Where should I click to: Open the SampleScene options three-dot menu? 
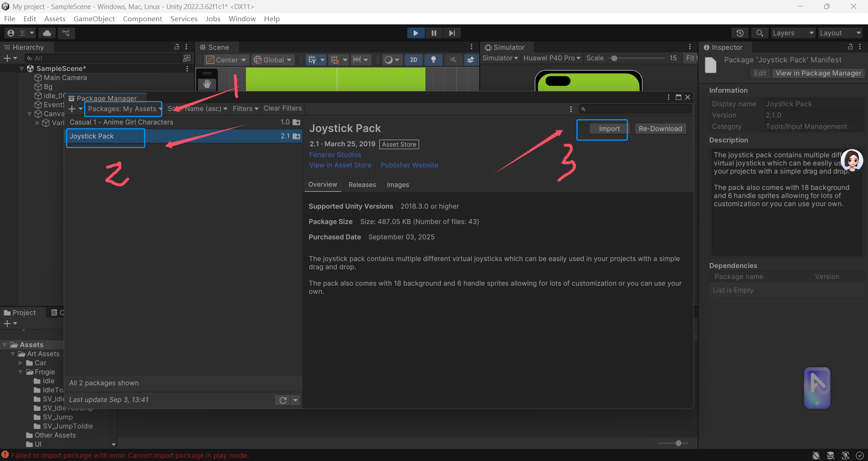pos(187,69)
